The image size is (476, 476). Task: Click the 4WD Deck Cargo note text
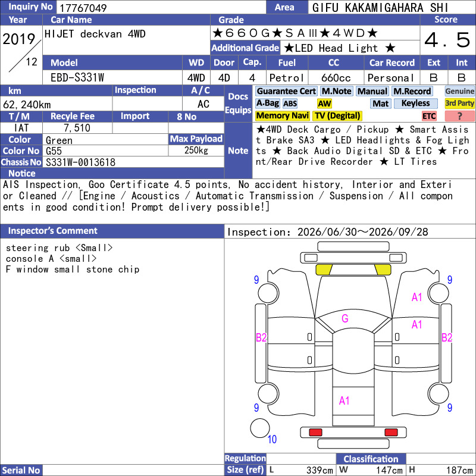pyautogui.click(x=362, y=146)
